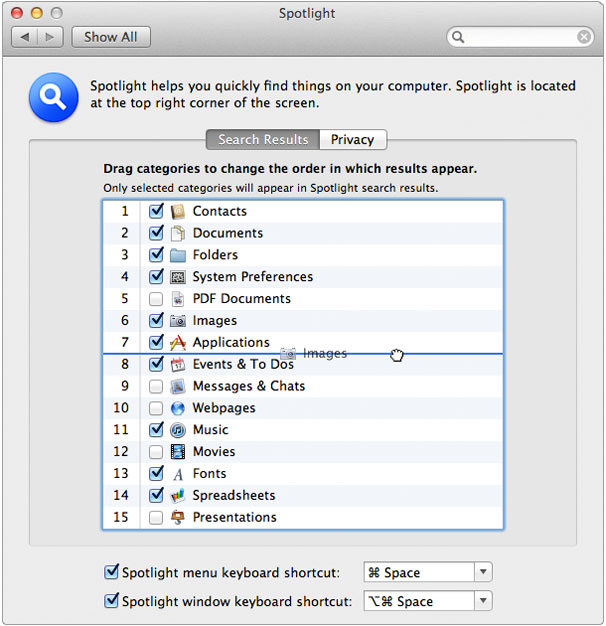This screenshot has height=626, width=606.
Task: Switch to the Privacy tab
Action: point(353,140)
